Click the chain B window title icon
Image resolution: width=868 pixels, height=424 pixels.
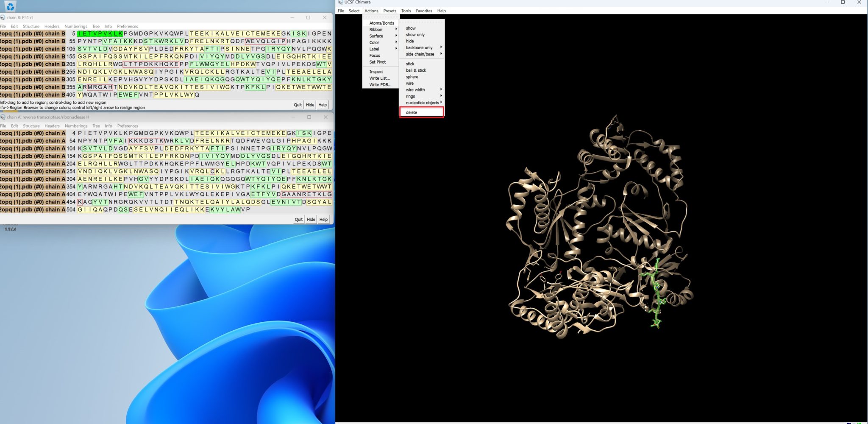tap(3, 17)
